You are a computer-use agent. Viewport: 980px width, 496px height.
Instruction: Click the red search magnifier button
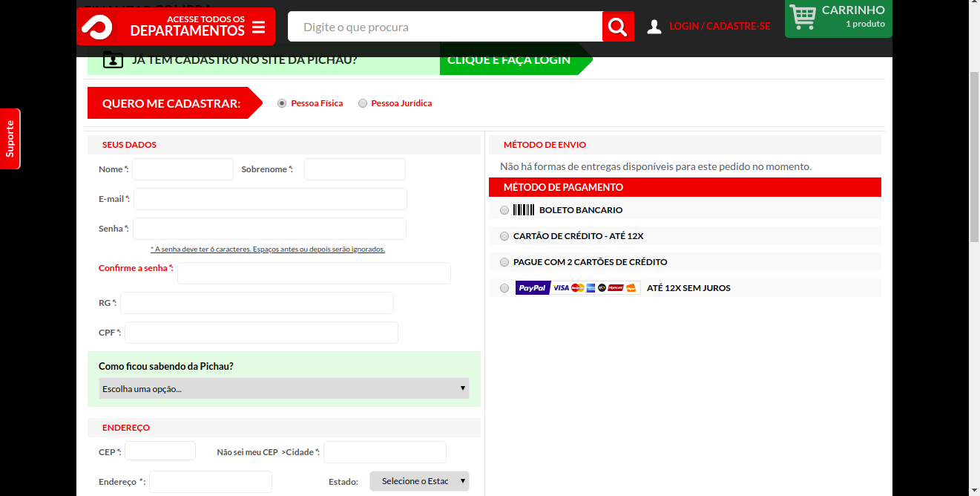pos(618,27)
